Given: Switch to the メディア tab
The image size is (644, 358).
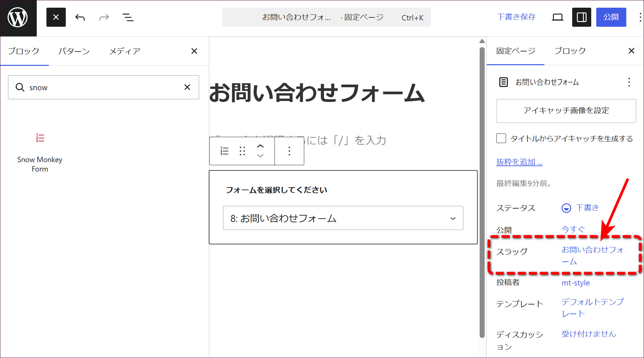Looking at the screenshot, I should pos(125,51).
